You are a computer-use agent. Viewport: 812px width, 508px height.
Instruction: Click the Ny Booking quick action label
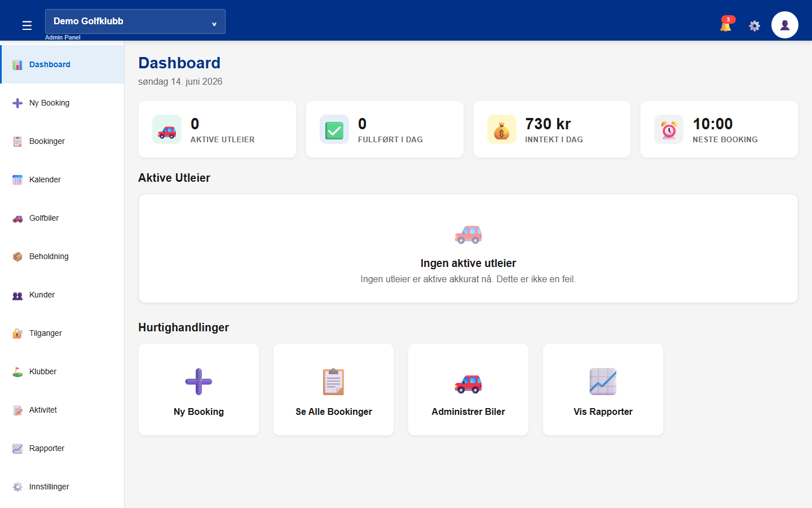[198, 411]
